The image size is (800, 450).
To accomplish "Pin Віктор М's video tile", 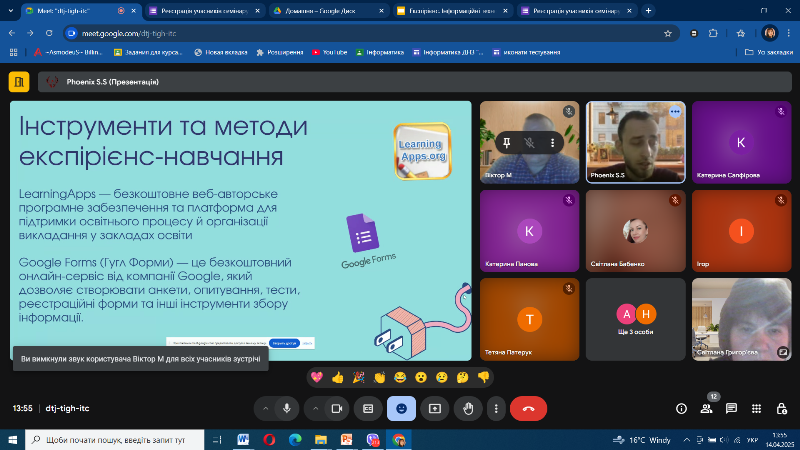I will pos(507,143).
